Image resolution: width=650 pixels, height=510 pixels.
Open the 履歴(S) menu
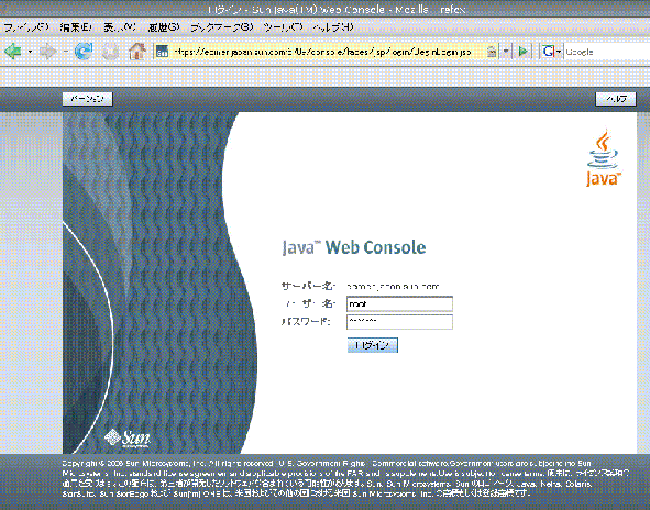tap(163, 28)
